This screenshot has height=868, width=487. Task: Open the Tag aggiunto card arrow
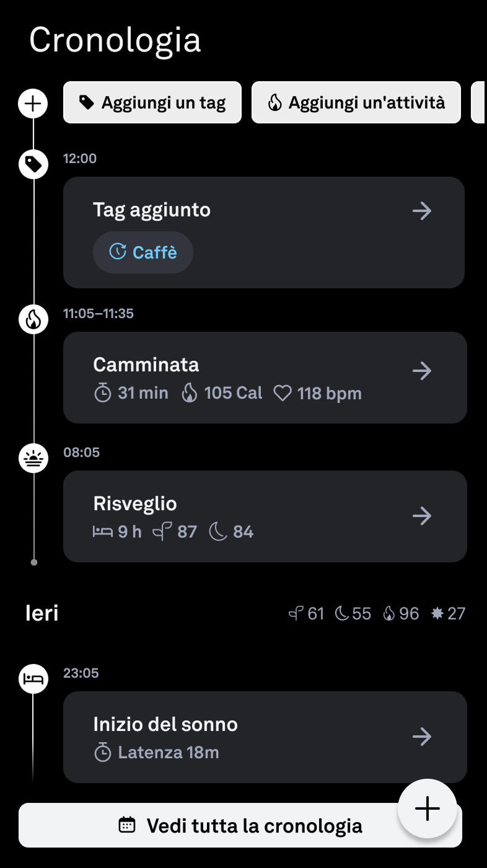click(x=422, y=211)
